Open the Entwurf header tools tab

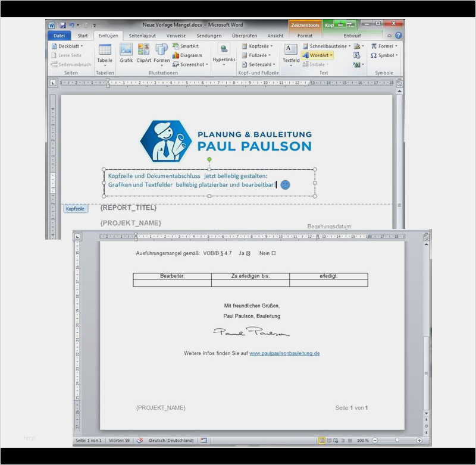352,36
